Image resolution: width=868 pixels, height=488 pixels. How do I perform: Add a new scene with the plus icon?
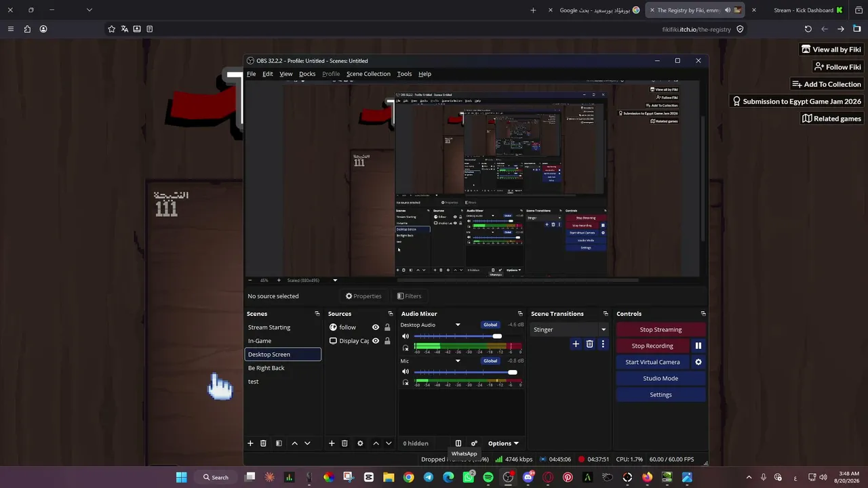click(x=250, y=443)
